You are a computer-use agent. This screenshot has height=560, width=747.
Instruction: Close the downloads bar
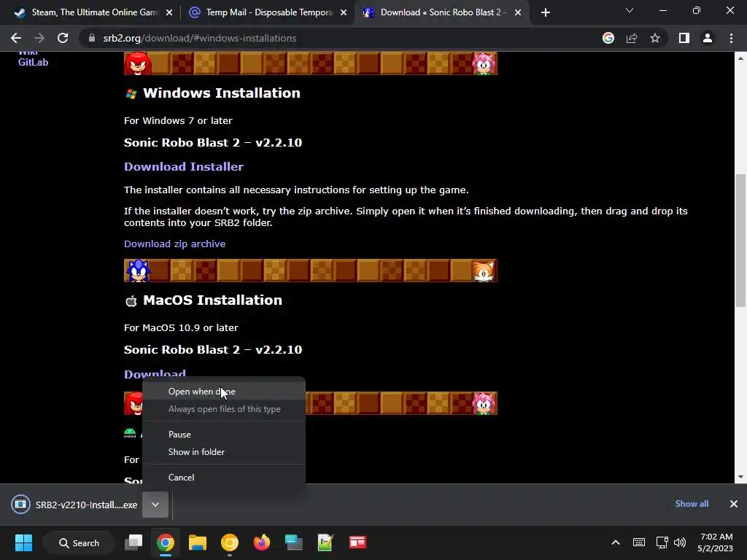pos(734,504)
